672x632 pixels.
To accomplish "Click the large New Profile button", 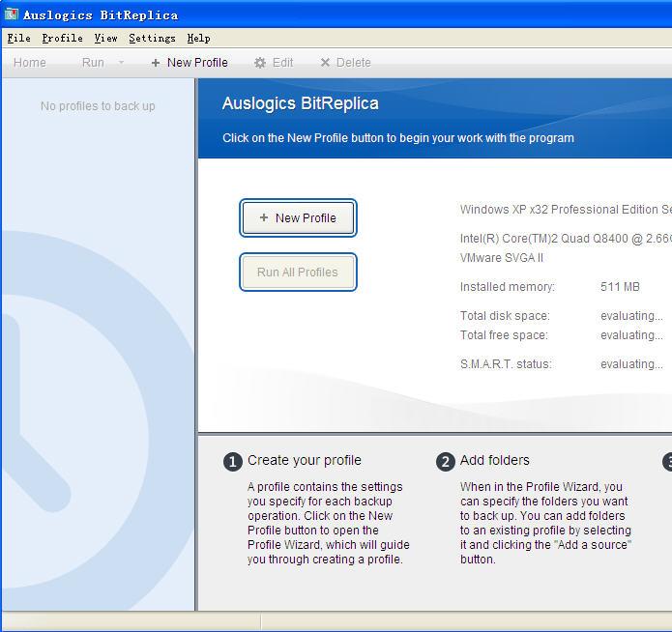I will 298,218.
